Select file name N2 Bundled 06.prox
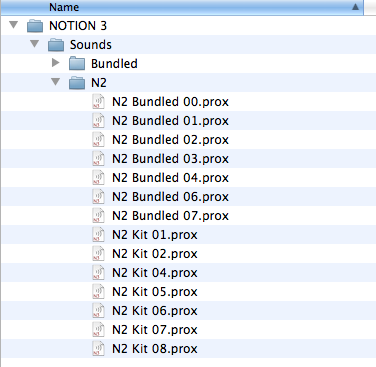This screenshot has height=367, width=376. tap(171, 197)
